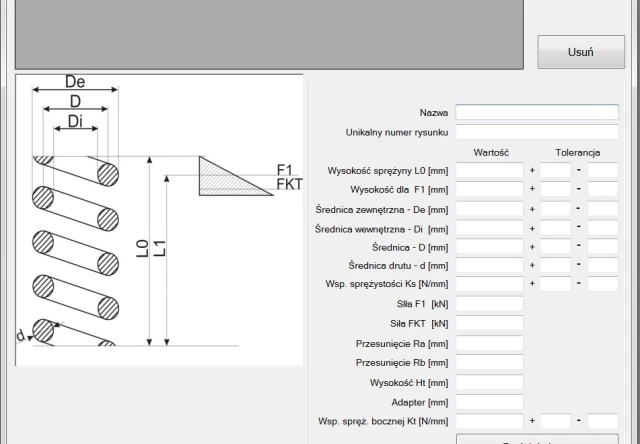Click the Wysokość Ht input field
The image size is (640, 444).
click(x=489, y=381)
